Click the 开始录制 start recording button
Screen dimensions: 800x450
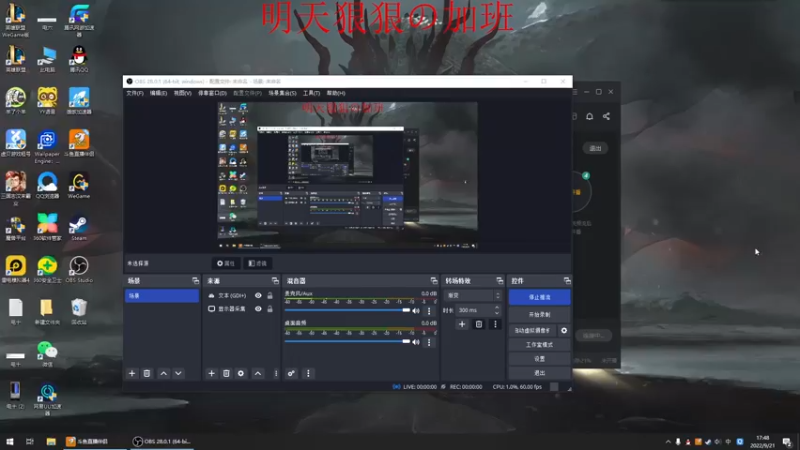(x=539, y=314)
